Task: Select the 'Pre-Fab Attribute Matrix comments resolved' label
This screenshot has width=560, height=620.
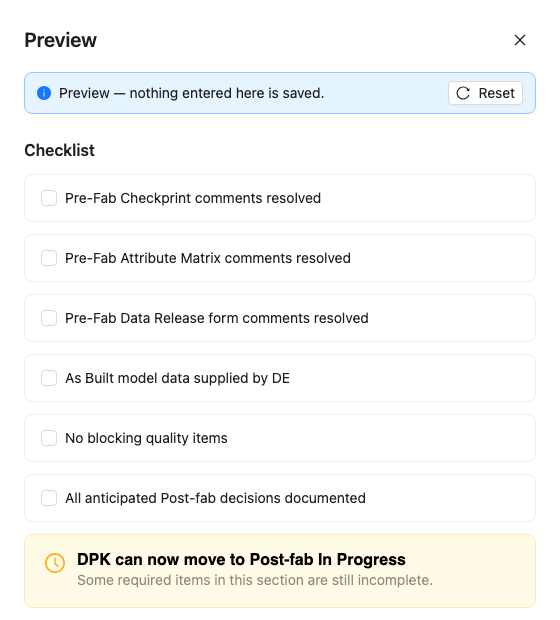Action: 208,258
